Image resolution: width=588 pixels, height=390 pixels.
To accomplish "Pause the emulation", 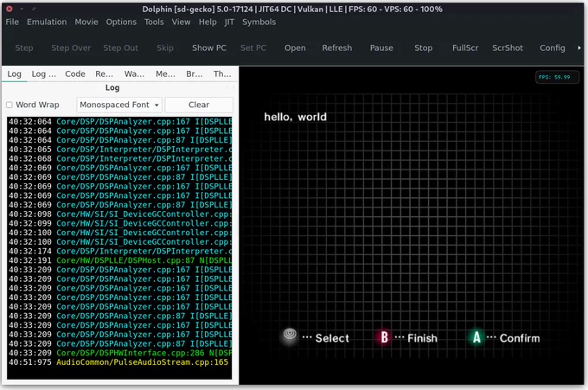I will (381, 48).
